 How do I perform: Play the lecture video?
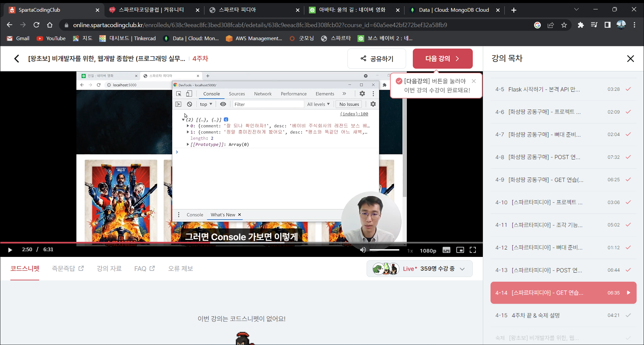[x=10, y=250]
